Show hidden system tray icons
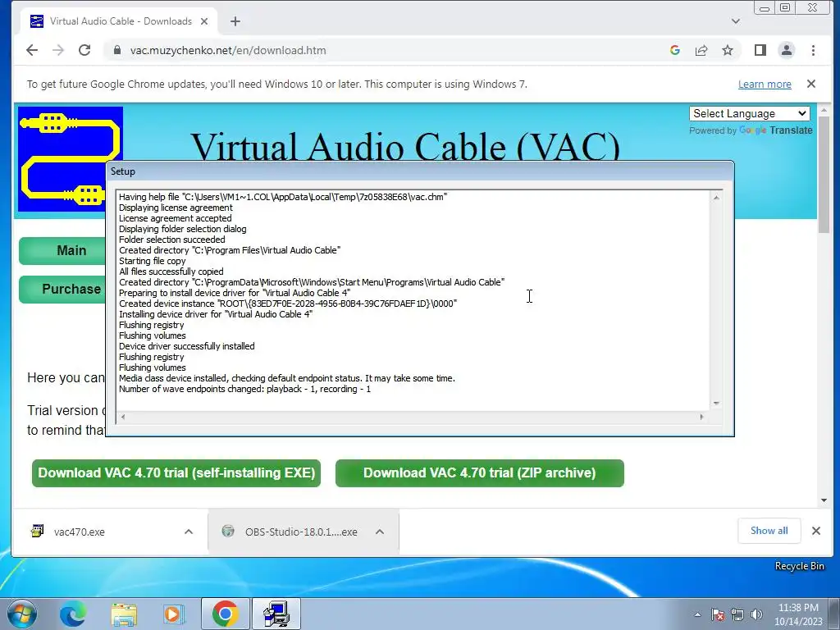 pos(697,614)
